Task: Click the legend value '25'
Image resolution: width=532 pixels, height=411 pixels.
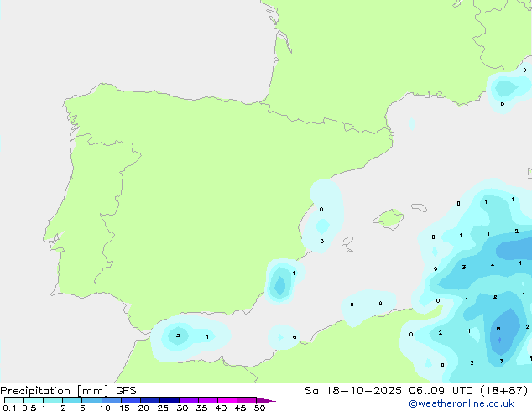Action: pos(163,408)
